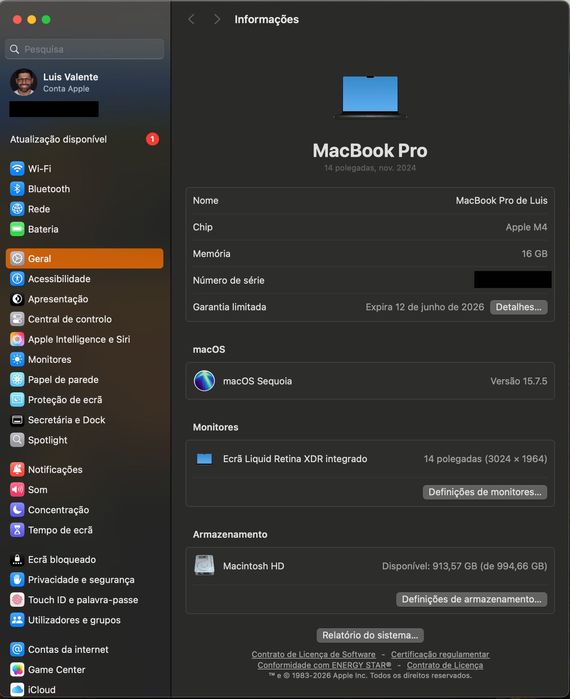Screen dimensions: 570x699
Task: Open Tempo de ecrã hourglass icon
Action: click(17, 530)
